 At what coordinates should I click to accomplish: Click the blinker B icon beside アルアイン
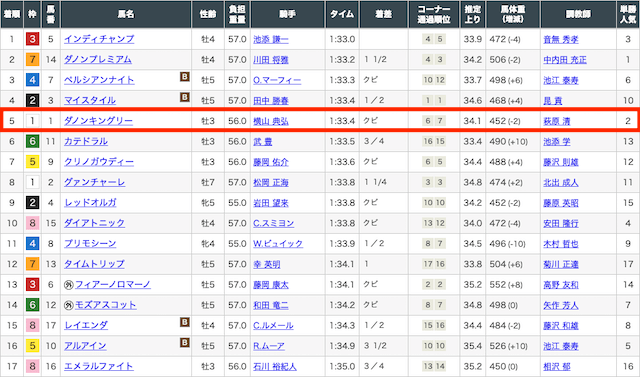pos(184,343)
